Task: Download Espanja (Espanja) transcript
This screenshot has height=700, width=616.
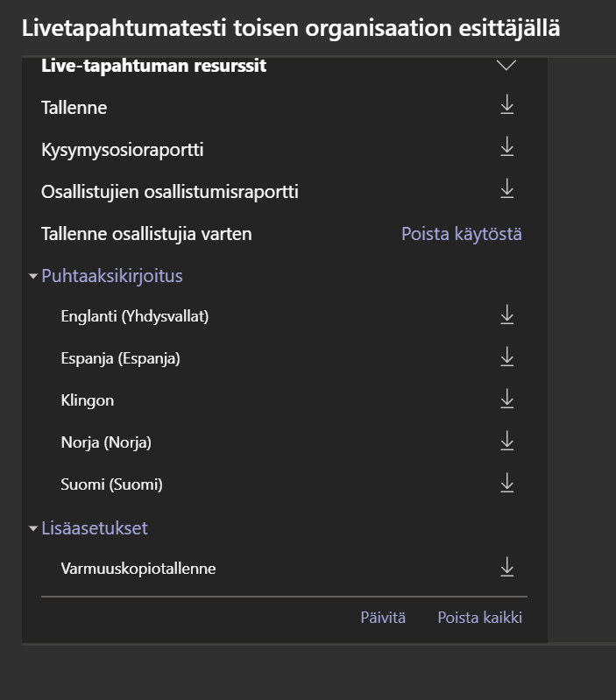Action: (x=506, y=357)
